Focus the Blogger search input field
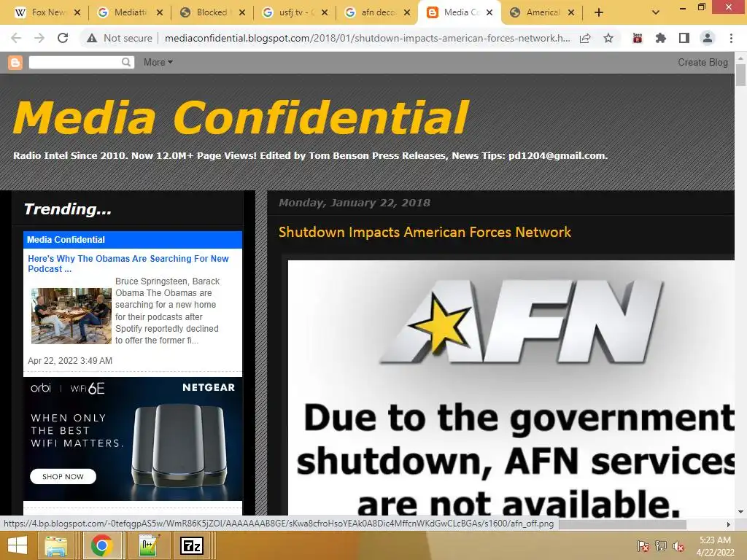 click(x=75, y=63)
